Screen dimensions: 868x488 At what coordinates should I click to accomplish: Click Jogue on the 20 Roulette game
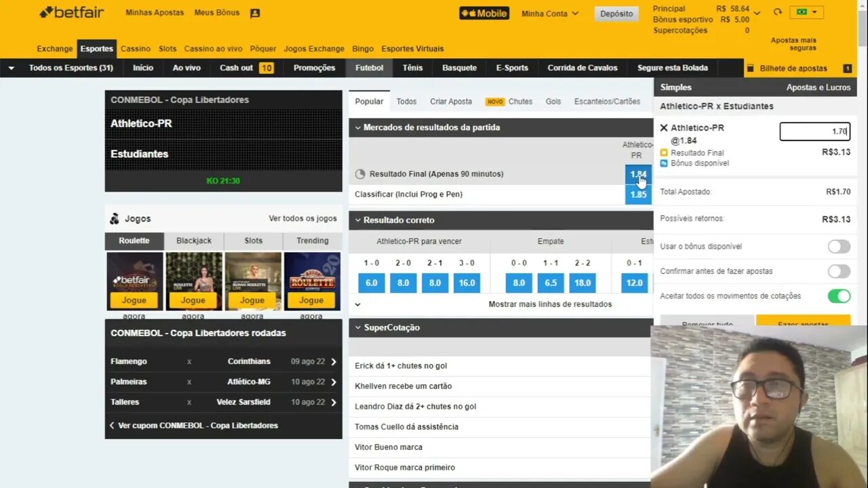311,300
